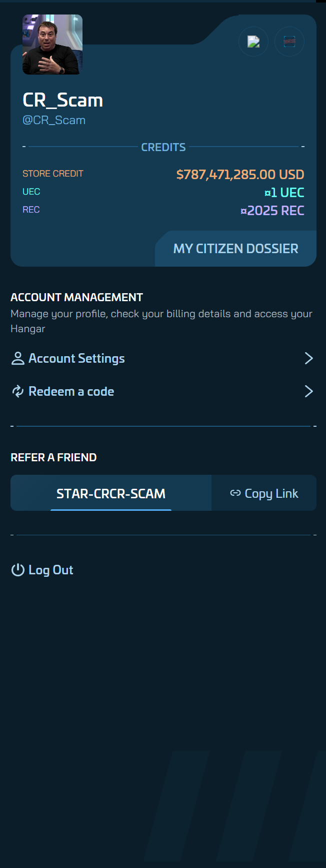Image resolution: width=326 pixels, height=868 pixels.
Task: Expand Redeem a code via chevron
Action: coord(309,391)
